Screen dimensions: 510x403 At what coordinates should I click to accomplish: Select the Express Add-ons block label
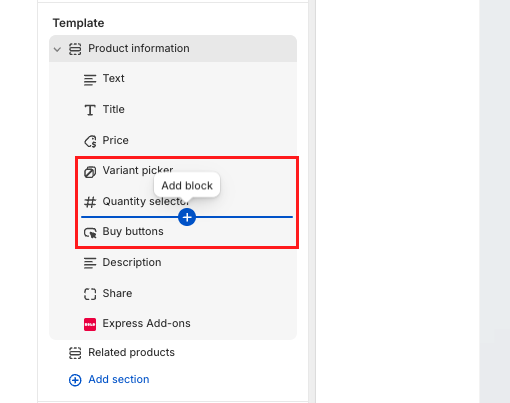click(146, 323)
